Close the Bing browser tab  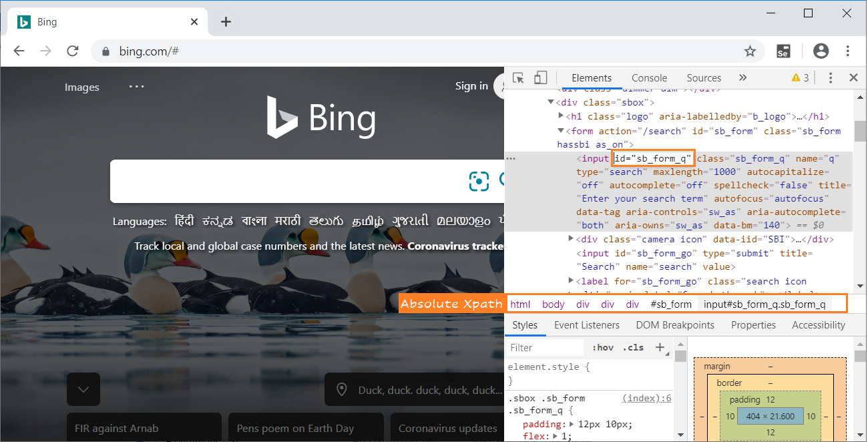click(x=194, y=21)
